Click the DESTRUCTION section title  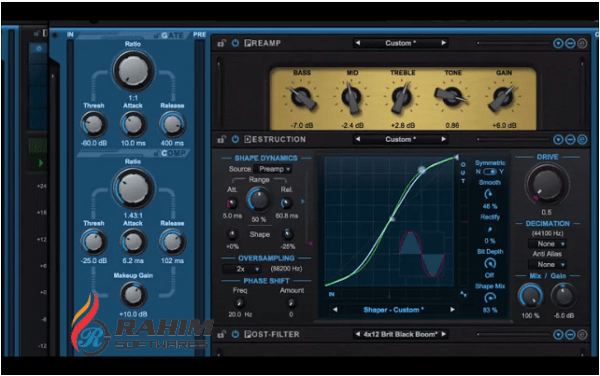click(x=275, y=139)
